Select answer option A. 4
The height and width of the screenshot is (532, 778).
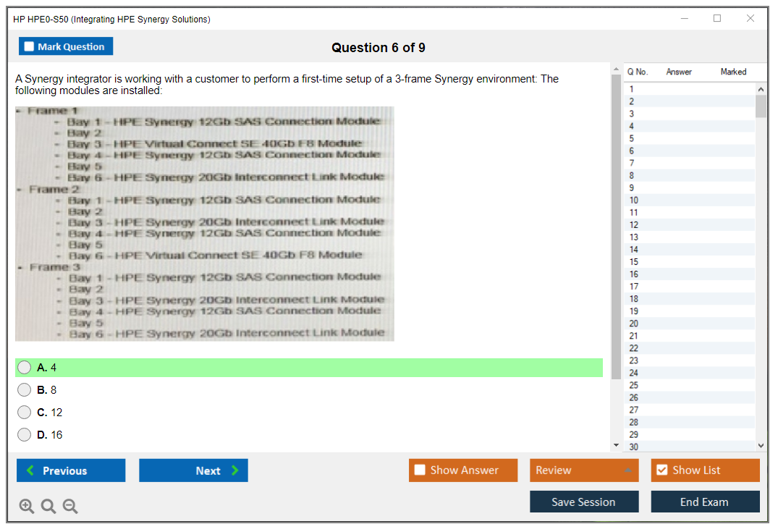coord(25,368)
